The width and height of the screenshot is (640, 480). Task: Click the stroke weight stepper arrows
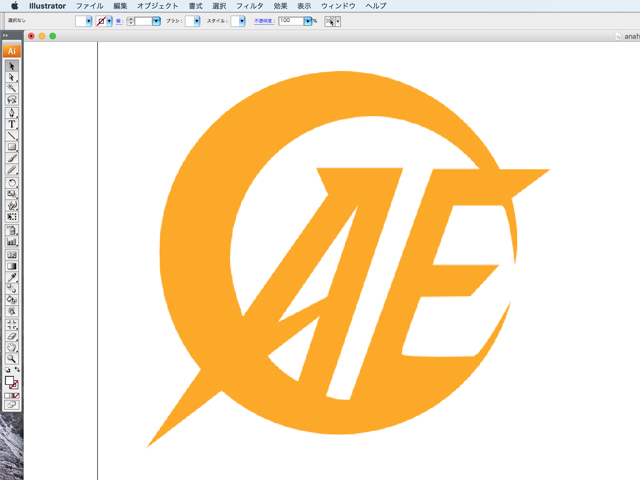point(130,21)
